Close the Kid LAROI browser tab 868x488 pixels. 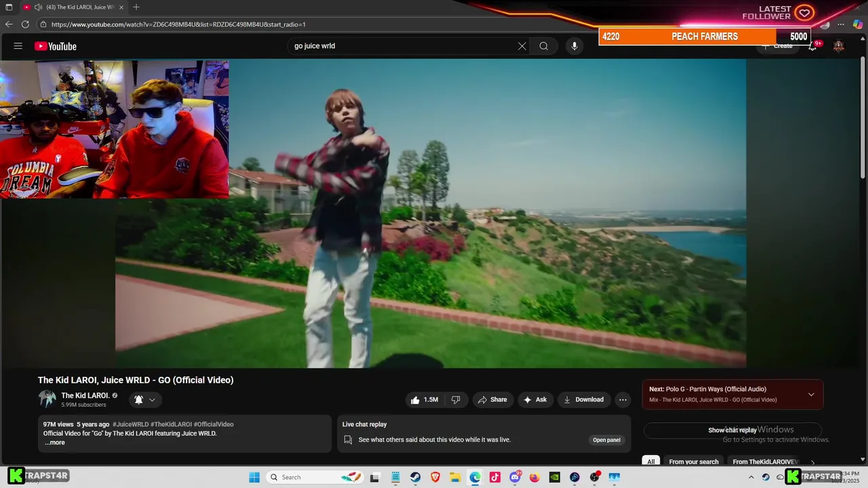(122, 7)
